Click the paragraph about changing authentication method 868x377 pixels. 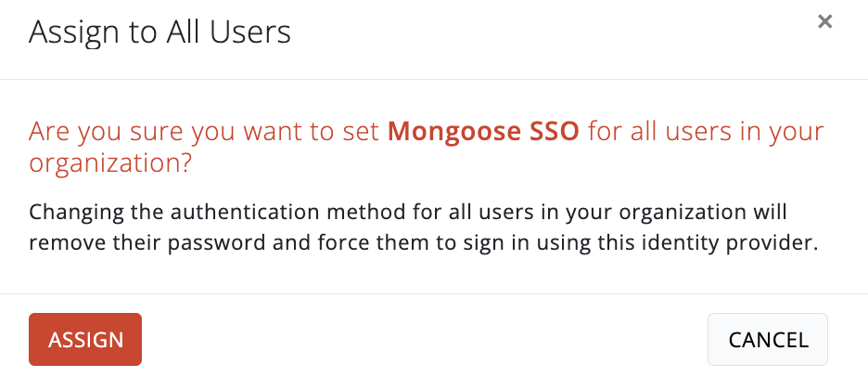coord(422,226)
